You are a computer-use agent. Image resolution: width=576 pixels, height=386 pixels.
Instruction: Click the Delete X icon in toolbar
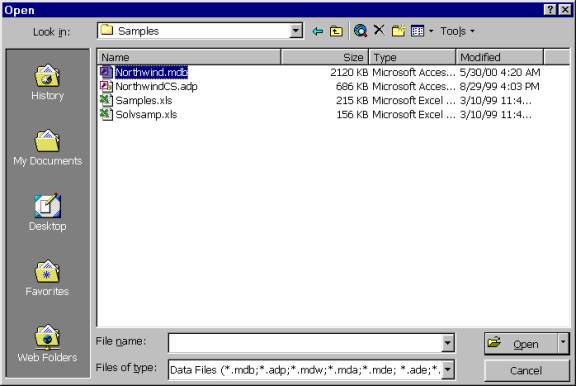(x=379, y=30)
